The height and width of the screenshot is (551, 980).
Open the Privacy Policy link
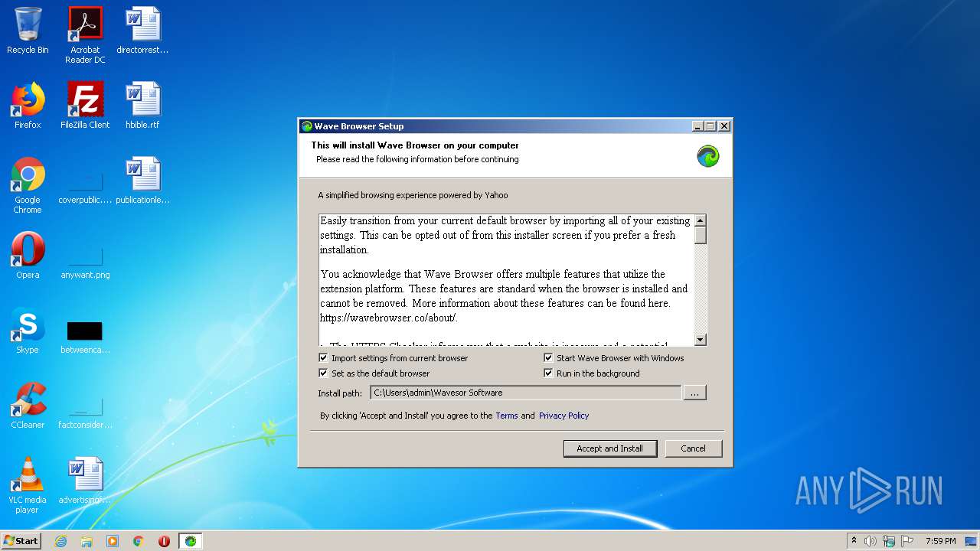click(x=563, y=416)
